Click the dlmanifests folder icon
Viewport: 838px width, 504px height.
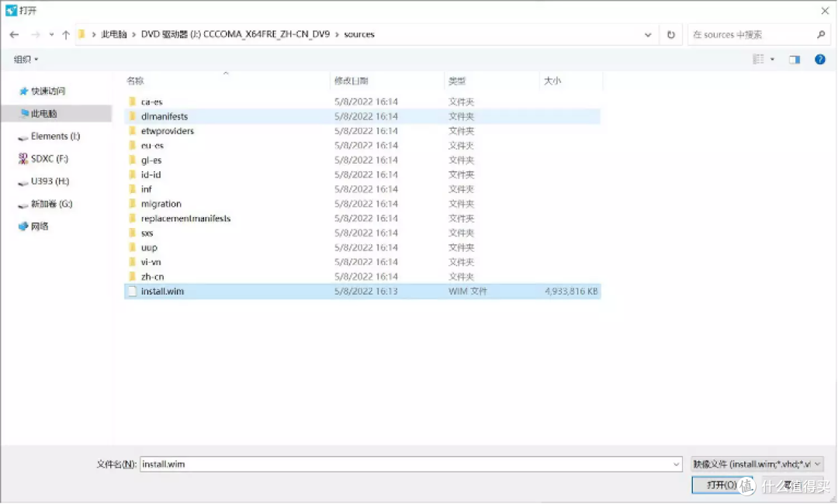(x=132, y=116)
